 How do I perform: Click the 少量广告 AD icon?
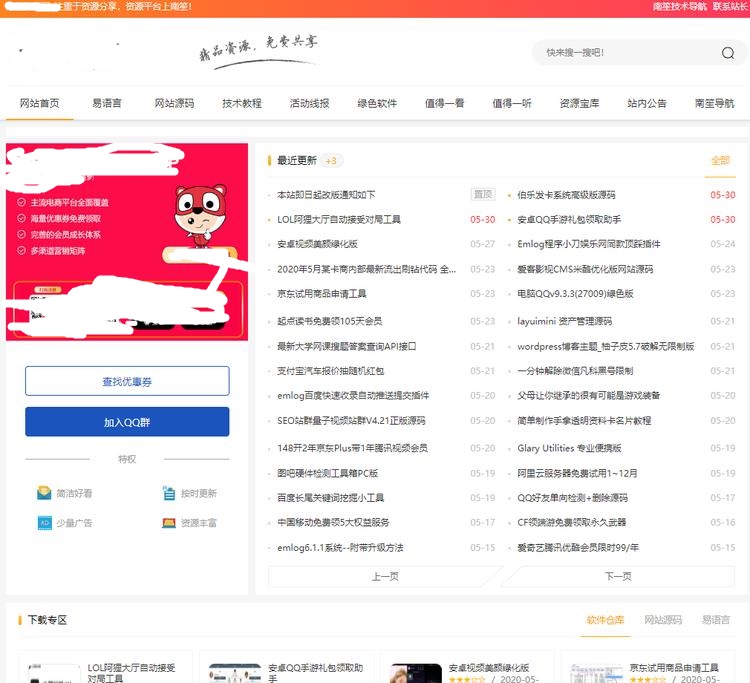pos(44,522)
